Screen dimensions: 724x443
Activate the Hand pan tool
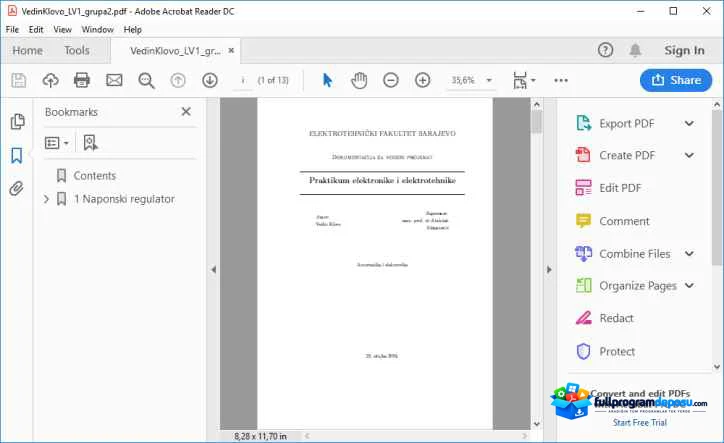[359, 80]
